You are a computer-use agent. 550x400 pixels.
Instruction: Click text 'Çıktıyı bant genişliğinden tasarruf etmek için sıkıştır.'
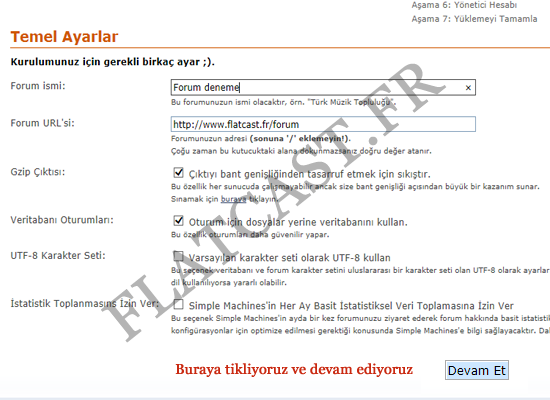point(310,174)
